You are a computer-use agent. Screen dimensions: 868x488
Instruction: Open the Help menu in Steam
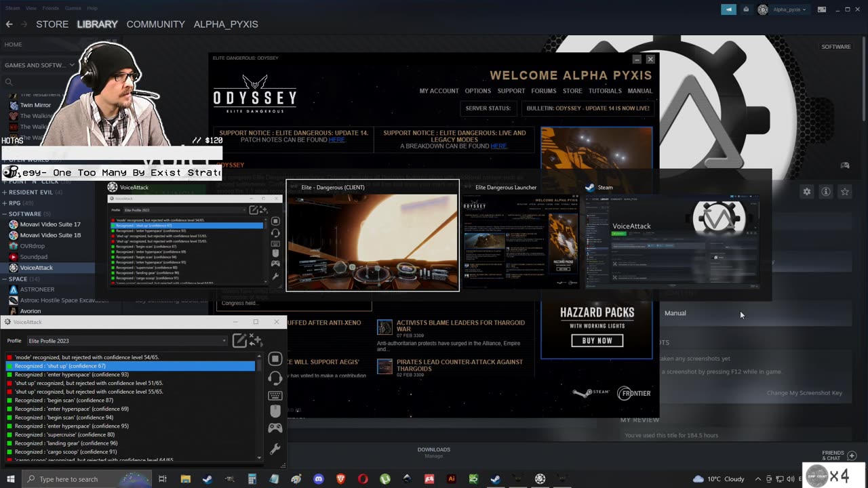(92, 8)
